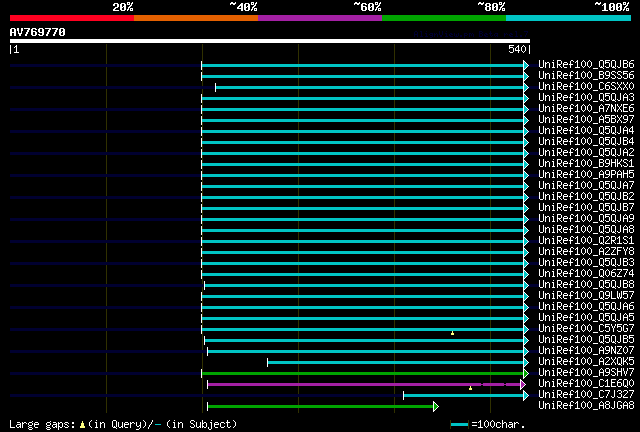Viewport: 640px width, 432px height.
Task: Click the UniRef100_Q06Z74 label
Action: (x=586, y=274)
